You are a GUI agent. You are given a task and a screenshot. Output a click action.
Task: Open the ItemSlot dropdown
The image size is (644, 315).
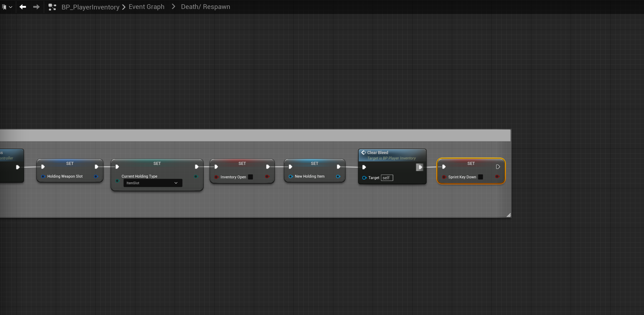click(153, 183)
